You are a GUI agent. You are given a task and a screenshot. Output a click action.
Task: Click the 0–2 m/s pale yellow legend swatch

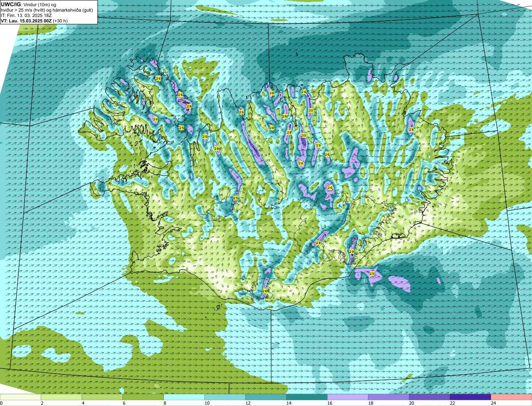(21, 397)
